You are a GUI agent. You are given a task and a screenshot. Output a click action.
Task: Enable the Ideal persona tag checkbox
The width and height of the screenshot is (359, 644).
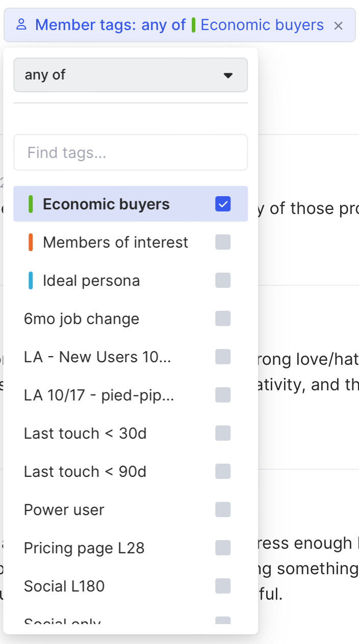(223, 280)
